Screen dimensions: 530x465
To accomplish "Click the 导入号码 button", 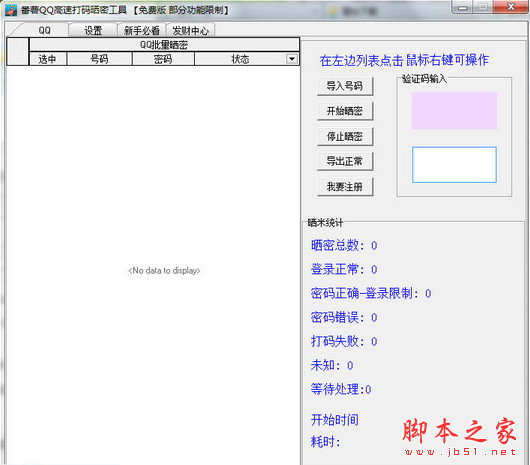I will (345, 86).
